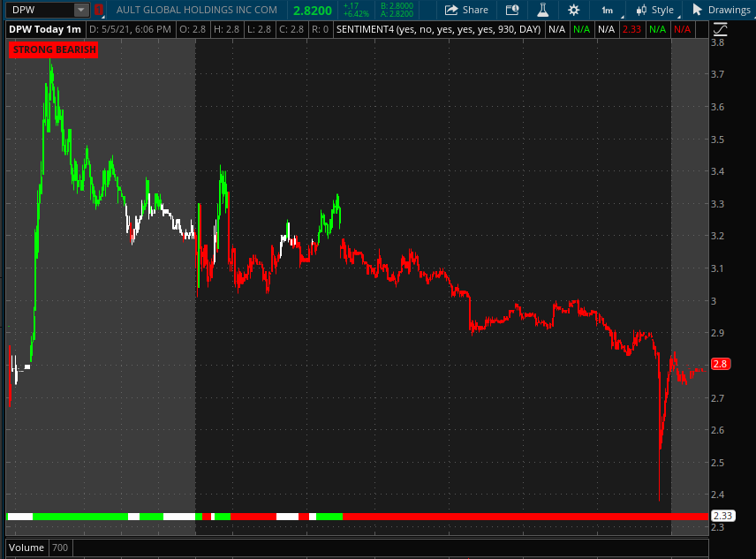Click the Volume panel label
Viewport: 756px width, 559px height.
26,548
